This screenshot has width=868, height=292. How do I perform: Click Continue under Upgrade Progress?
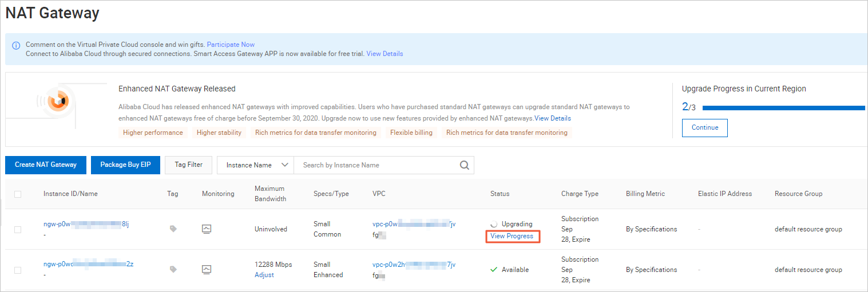point(704,127)
